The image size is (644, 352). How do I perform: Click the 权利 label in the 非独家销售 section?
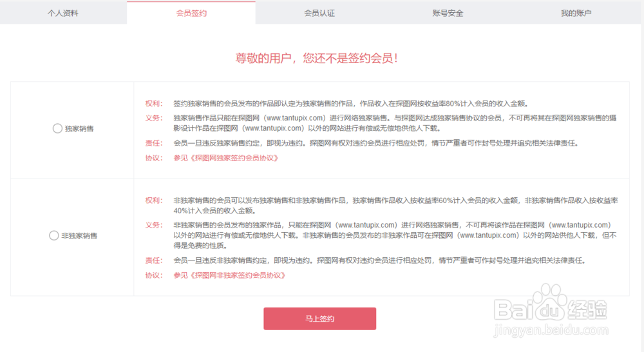154,200
